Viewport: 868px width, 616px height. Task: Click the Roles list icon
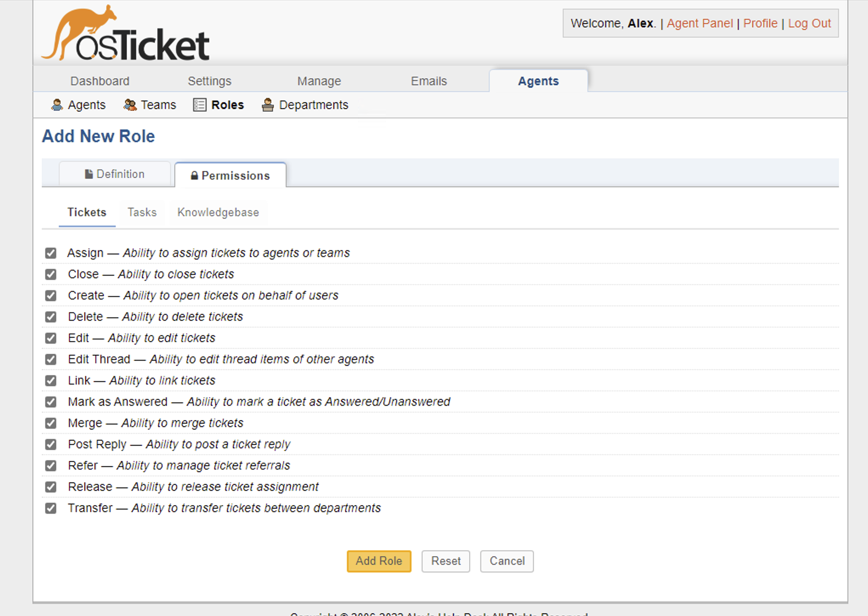pyautogui.click(x=199, y=105)
